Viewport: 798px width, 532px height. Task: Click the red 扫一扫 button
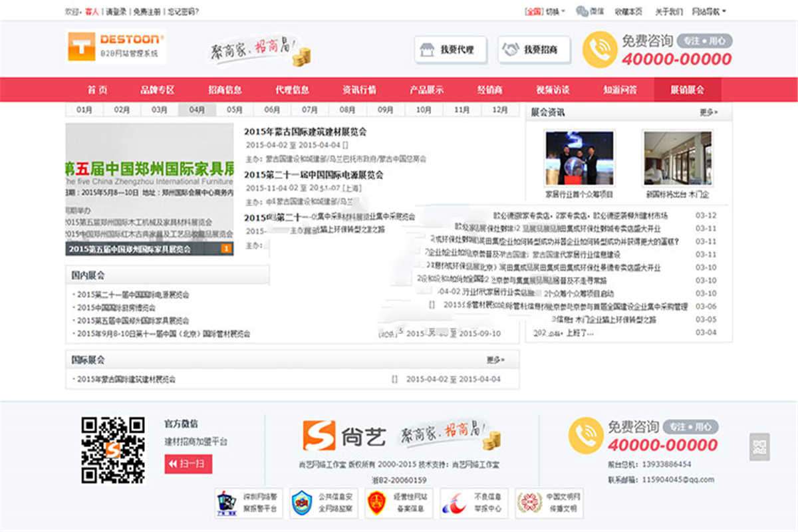point(189,464)
